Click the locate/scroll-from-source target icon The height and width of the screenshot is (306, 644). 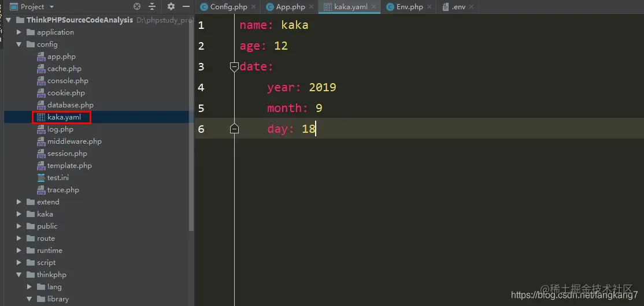[x=137, y=6]
